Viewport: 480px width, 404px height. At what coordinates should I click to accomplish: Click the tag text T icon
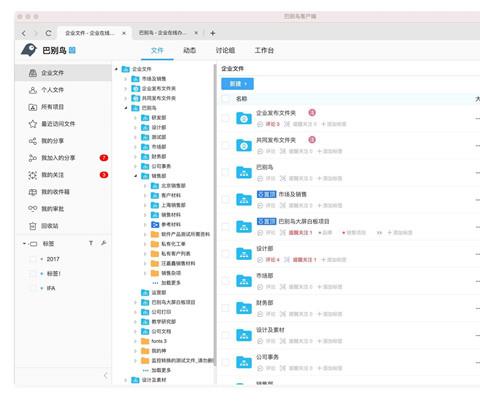pos(91,243)
